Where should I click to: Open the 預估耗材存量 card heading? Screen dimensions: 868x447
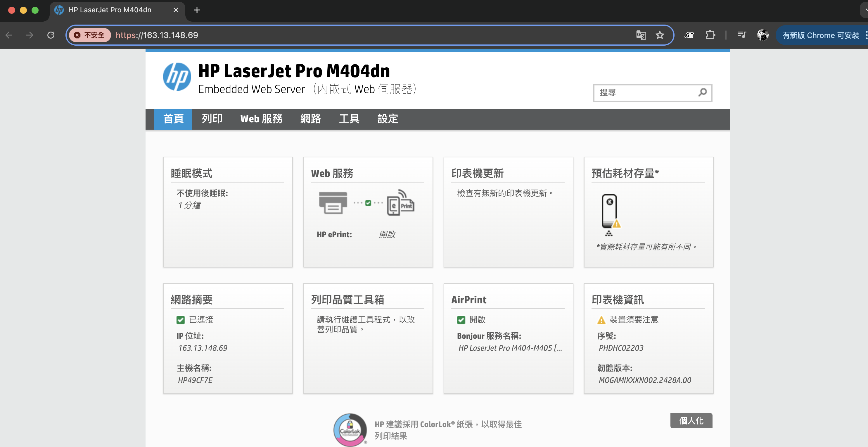coord(625,173)
